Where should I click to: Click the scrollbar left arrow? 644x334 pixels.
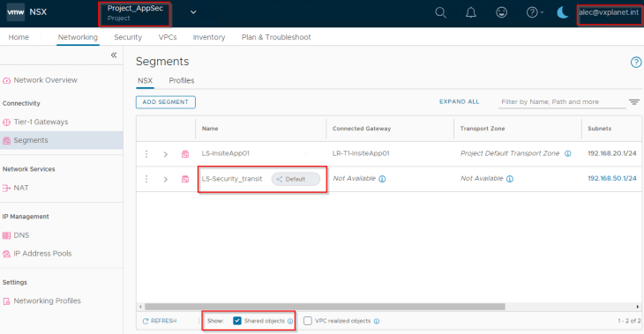click(140, 307)
